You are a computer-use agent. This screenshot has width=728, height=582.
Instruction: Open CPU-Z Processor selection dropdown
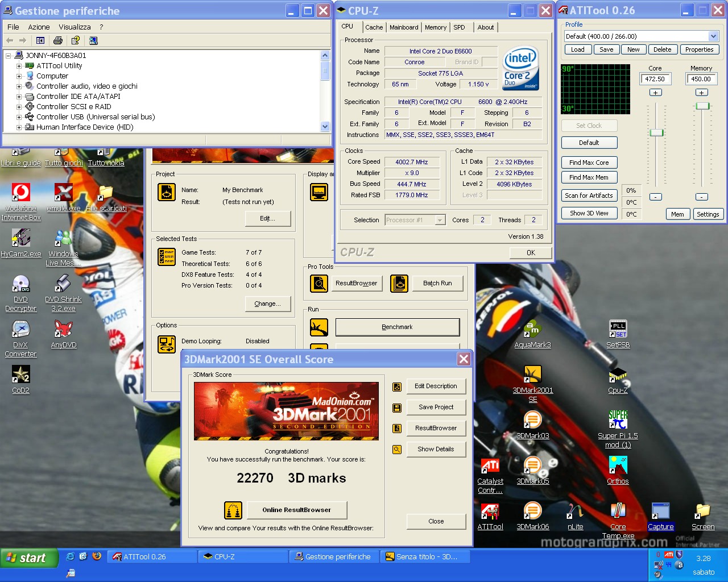click(x=440, y=220)
